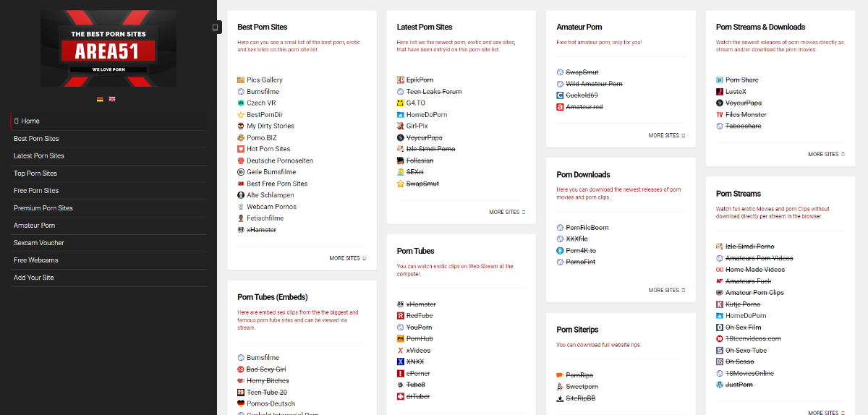Open the HomeDoPorn link in Latest Sites
This screenshot has width=868, height=415.
click(426, 115)
